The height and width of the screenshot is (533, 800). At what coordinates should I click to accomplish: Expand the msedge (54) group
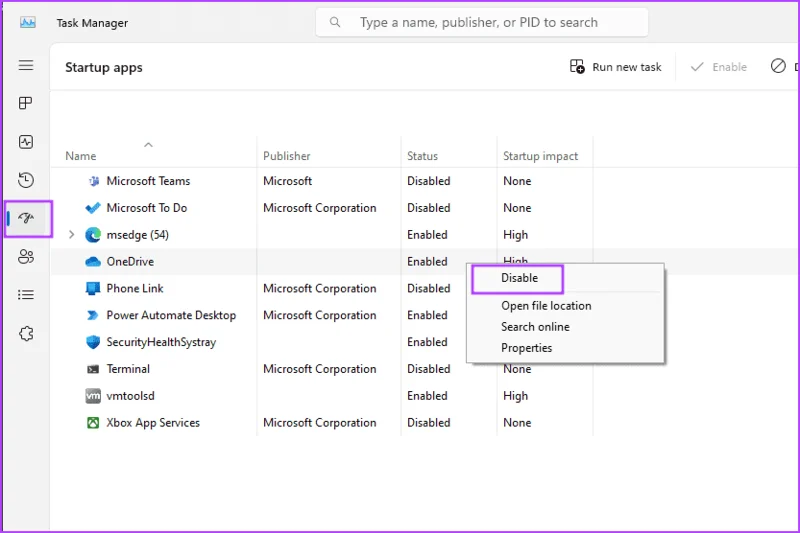[71, 235]
